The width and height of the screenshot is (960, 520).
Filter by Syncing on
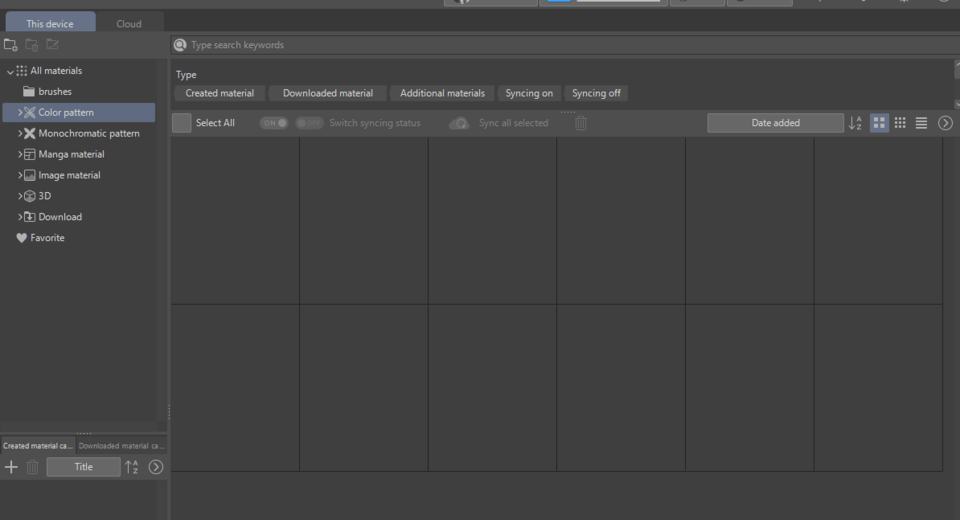tap(529, 93)
